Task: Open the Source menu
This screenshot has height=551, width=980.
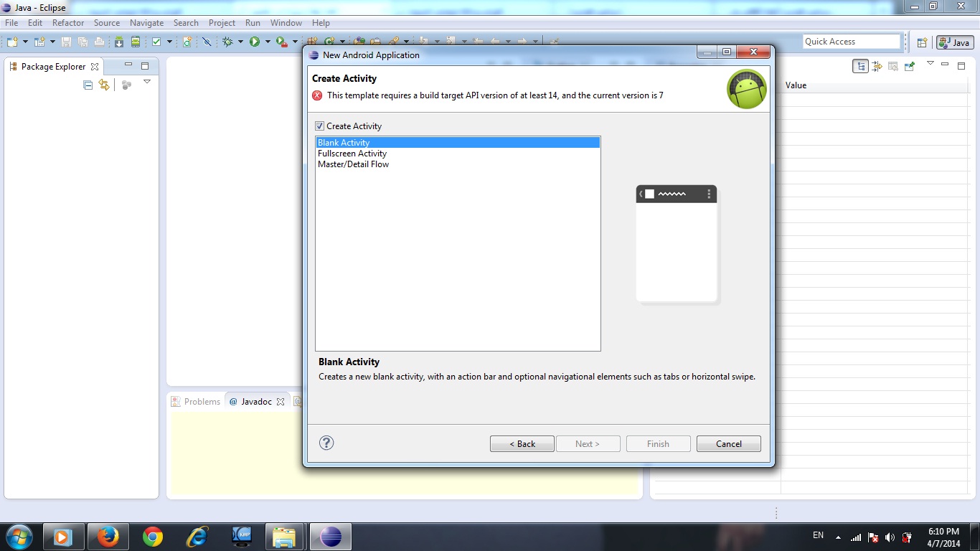Action: pos(107,23)
